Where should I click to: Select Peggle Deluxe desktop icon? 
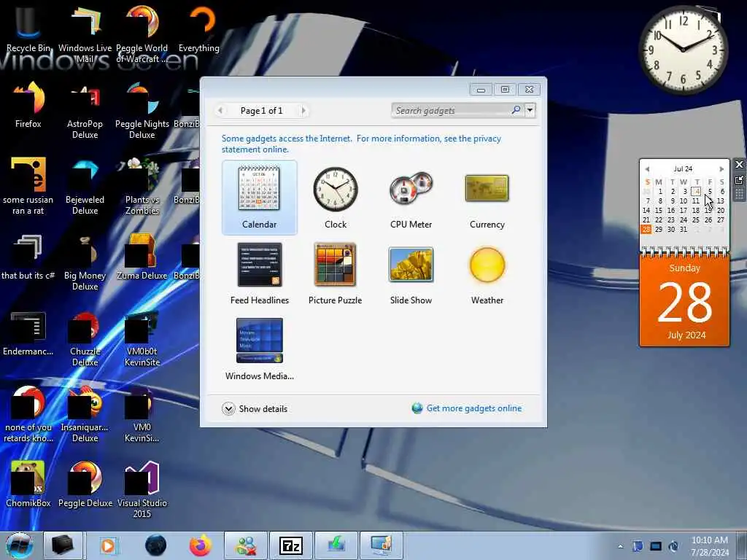point(85,484)
